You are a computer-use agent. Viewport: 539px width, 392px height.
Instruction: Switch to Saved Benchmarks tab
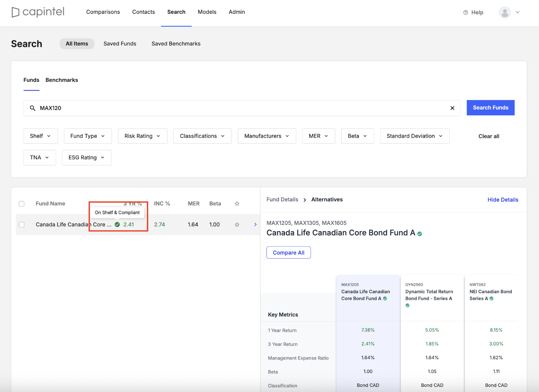pyautogui.click(x=176, y=44)
